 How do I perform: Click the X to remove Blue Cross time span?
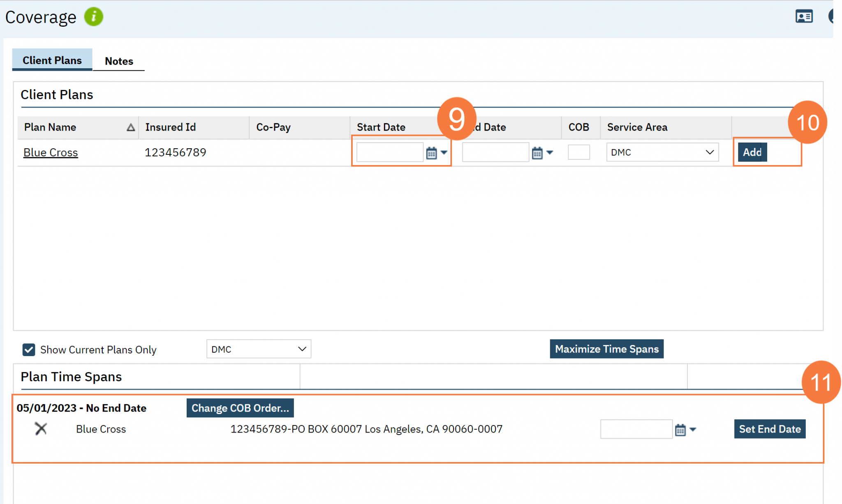tap(41, 429)
